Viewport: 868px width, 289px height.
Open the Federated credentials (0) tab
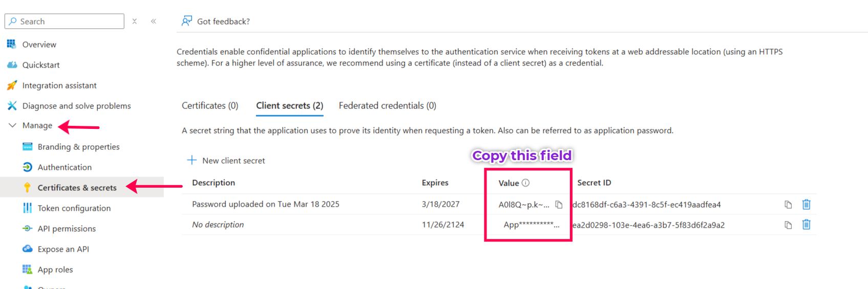click(x=387, y=106)
